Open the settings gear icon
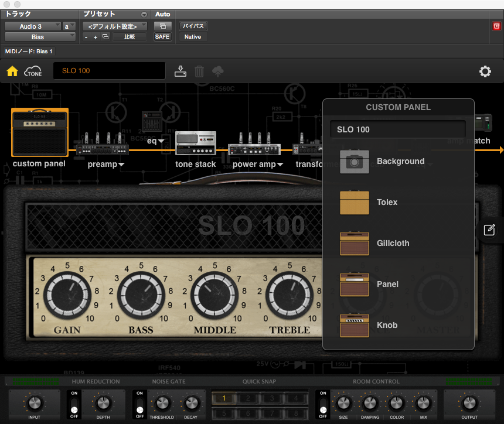The height and width of the screenshot is (424, 504). [485, 71]
